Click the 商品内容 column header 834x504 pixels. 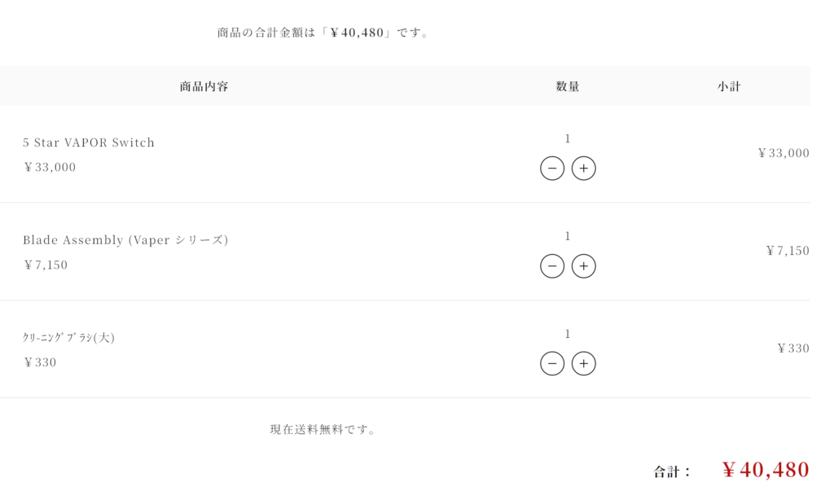(x=204, y=86)
